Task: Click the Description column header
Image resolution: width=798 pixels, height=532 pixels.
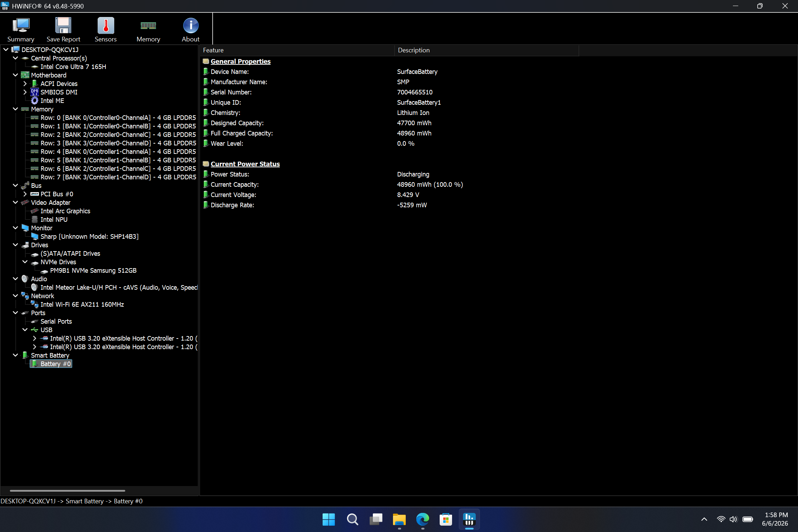Action: click(x=487, y=50)
